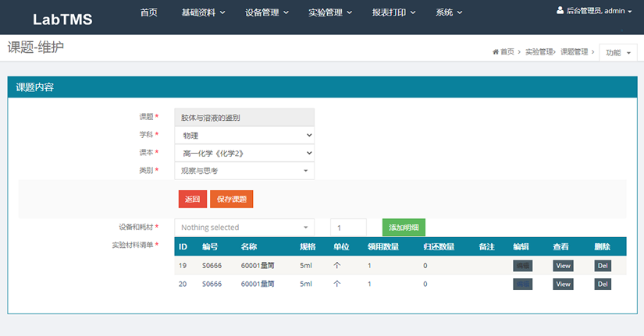
Task: Click the quantity input field
Action: coord(348,228)
